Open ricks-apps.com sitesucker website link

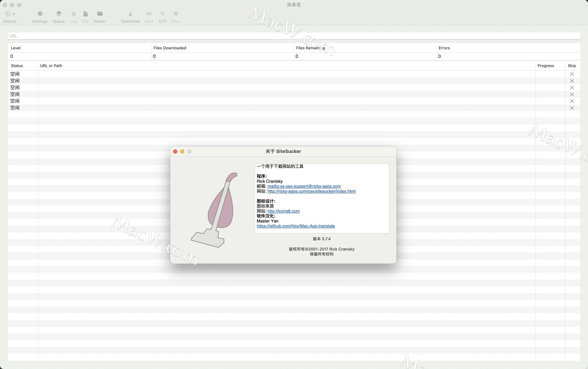click(311, 191)
